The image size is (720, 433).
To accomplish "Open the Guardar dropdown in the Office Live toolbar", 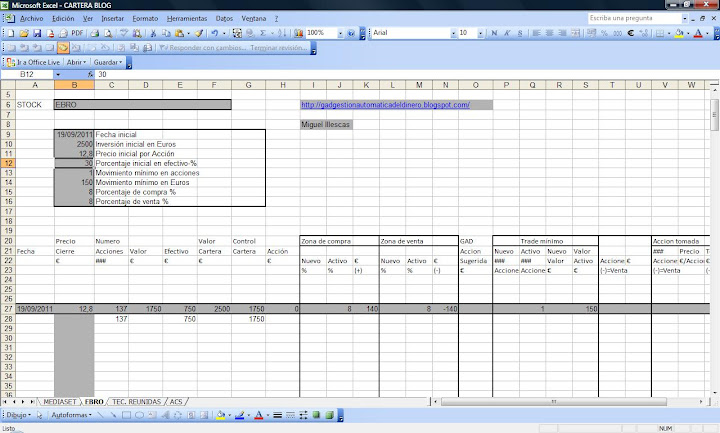I will 108,62.
